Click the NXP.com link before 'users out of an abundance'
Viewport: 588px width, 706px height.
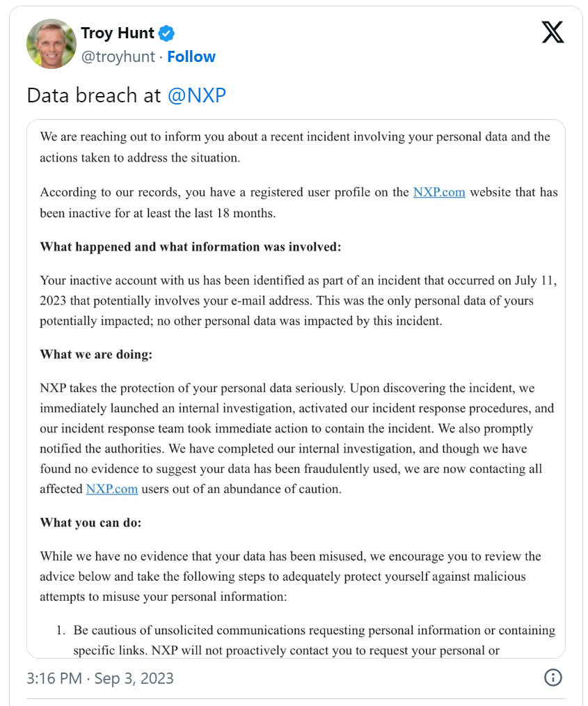pyautogui.click(x=112, y=489)
